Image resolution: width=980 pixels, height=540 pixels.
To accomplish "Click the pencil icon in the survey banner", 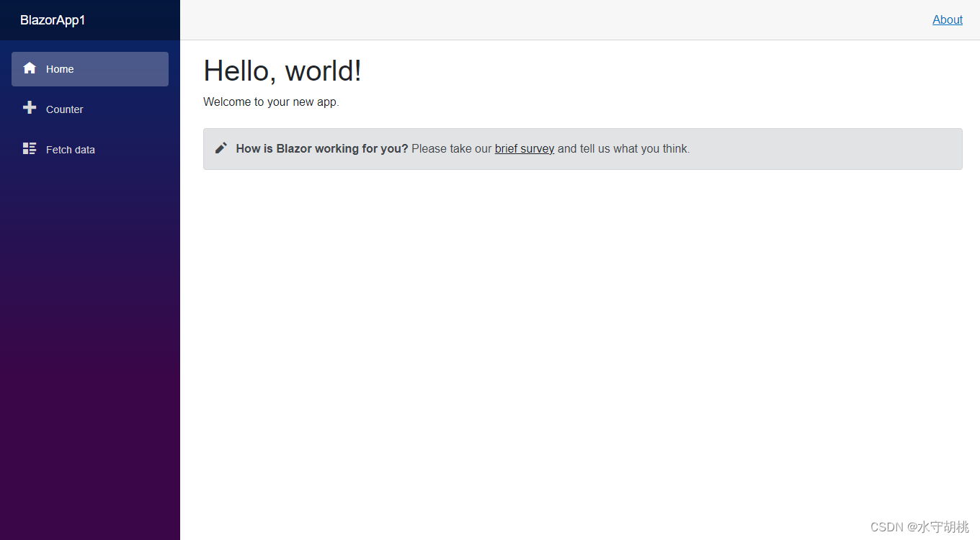I will click(x=221, y=148).
